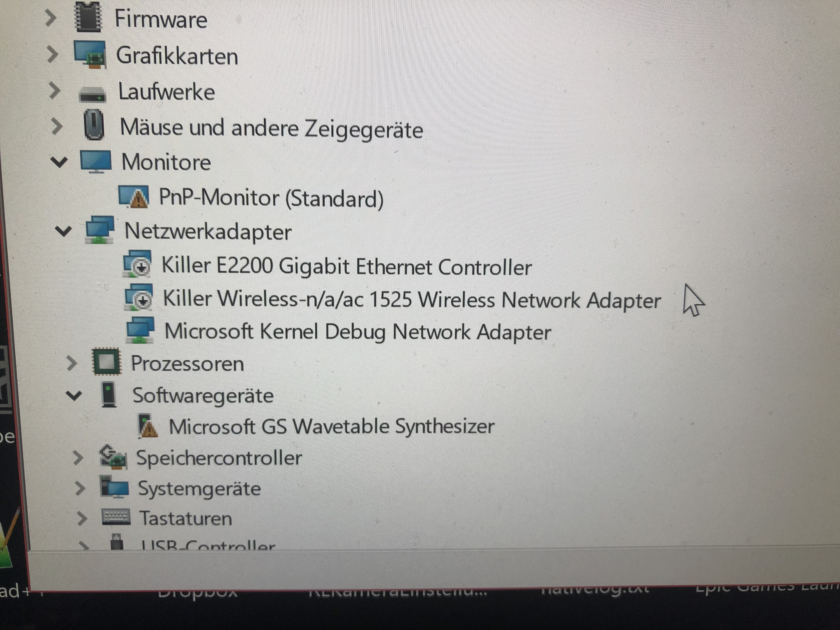This screenshot has width=840, height=630.
Task: Click the Laufwerke drive icon
Action: click(92, 93)
